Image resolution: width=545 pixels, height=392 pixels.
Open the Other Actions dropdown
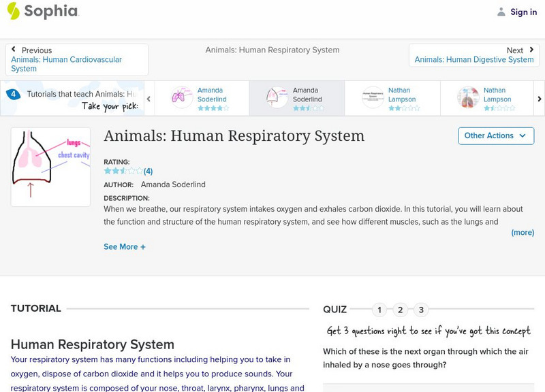(495, 135)
